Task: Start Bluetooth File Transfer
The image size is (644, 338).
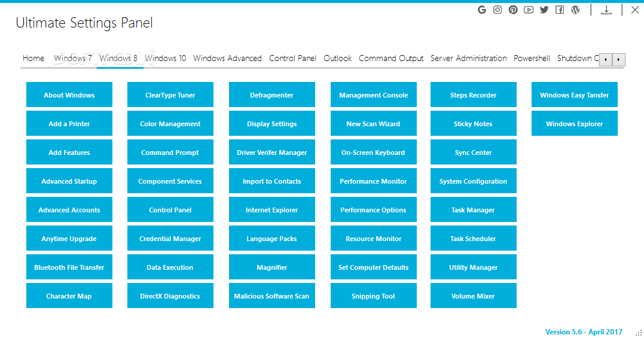Action: [69, 267]
